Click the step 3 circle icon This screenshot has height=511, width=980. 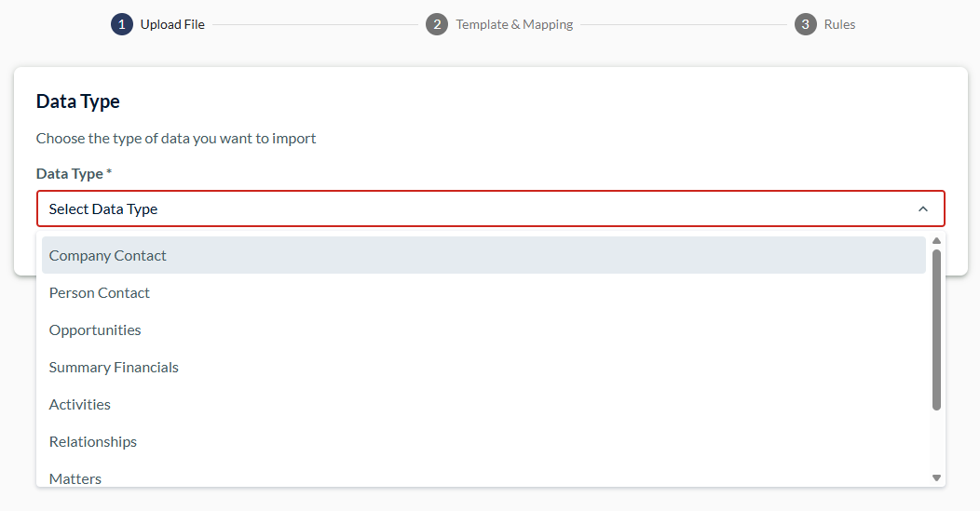click(x=806, y=24)
